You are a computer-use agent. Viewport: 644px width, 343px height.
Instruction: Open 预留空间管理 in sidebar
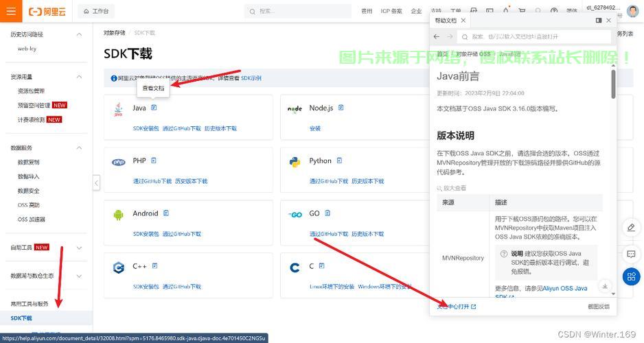(x=34, y=105)
